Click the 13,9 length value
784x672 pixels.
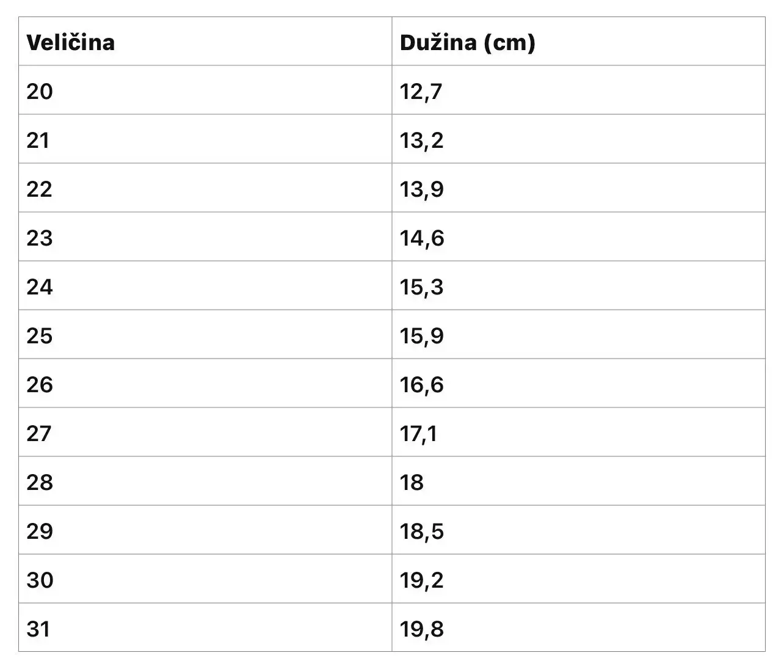pyautogui.click(x=421, y=189)
